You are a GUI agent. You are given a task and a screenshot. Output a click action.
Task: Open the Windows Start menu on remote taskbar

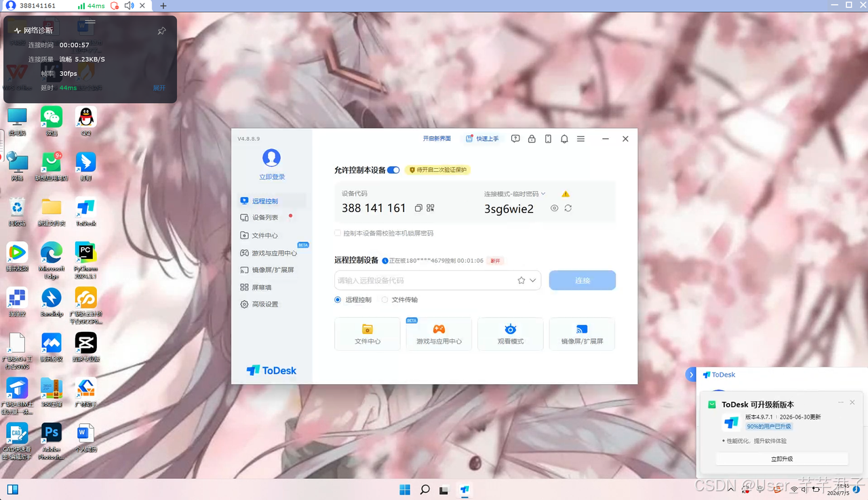[405, 489]
